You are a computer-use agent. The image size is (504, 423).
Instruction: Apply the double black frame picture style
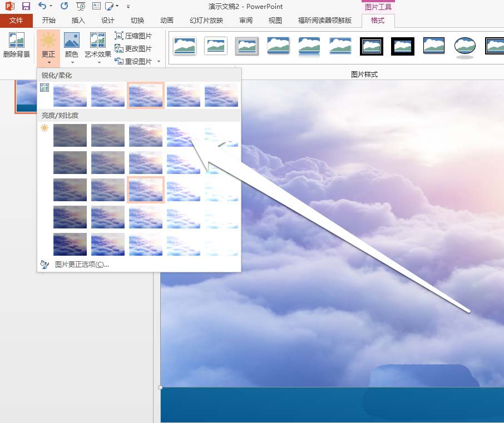pos(372,46)
